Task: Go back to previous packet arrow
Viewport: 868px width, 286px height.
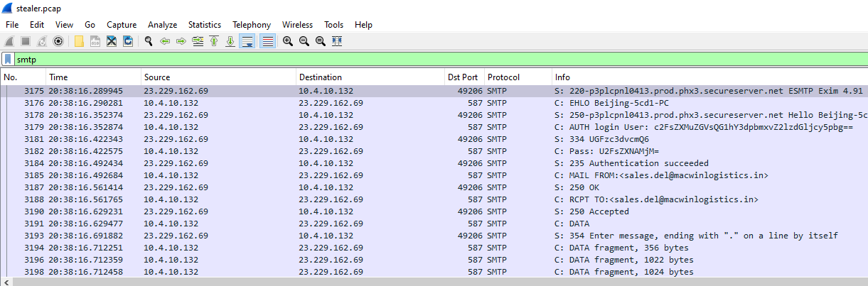Action: [165, 41]
